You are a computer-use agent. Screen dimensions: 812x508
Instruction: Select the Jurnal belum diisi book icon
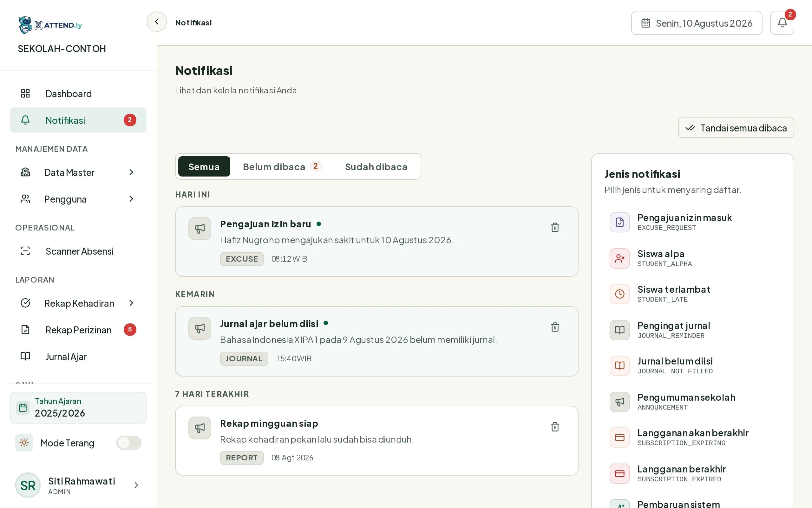(x=619, y=366)
